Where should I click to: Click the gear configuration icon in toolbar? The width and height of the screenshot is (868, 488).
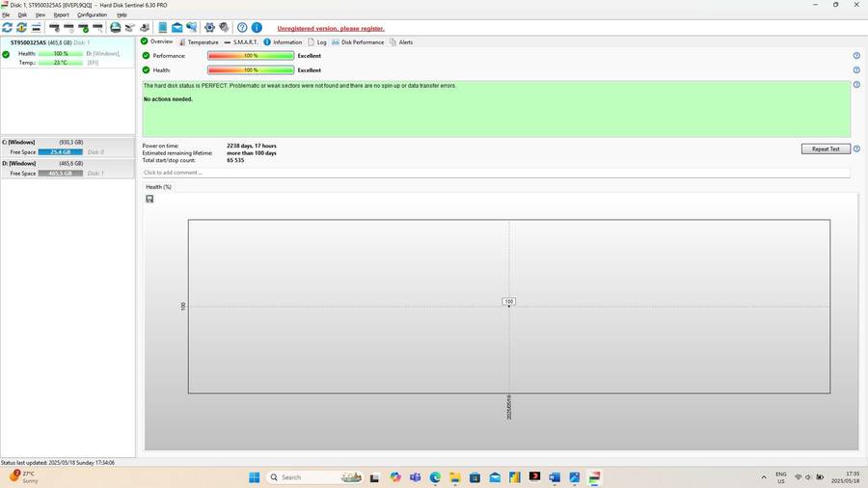point(209,28)
